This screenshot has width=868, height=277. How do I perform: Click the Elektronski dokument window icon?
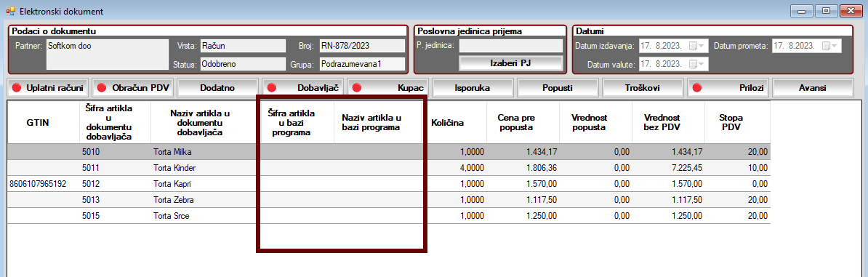pyautogui.click(x=10, y=10)
